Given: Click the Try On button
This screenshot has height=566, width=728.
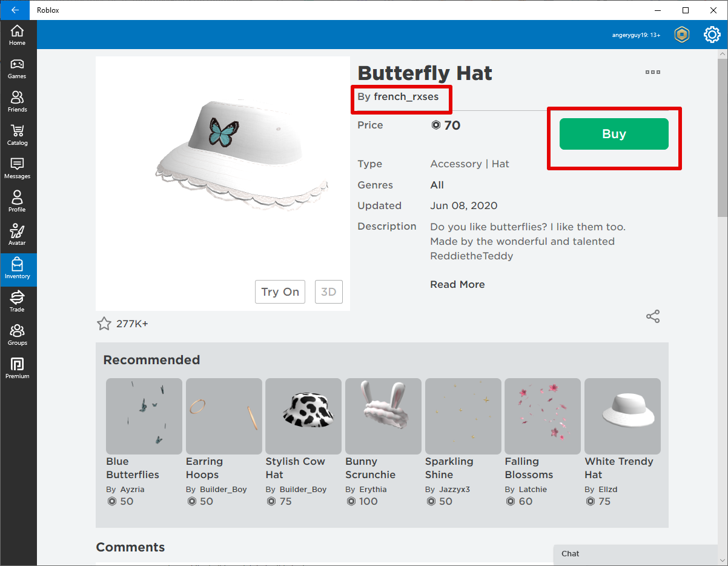Looking at the screenshot, I should click(x=280, y=292).
